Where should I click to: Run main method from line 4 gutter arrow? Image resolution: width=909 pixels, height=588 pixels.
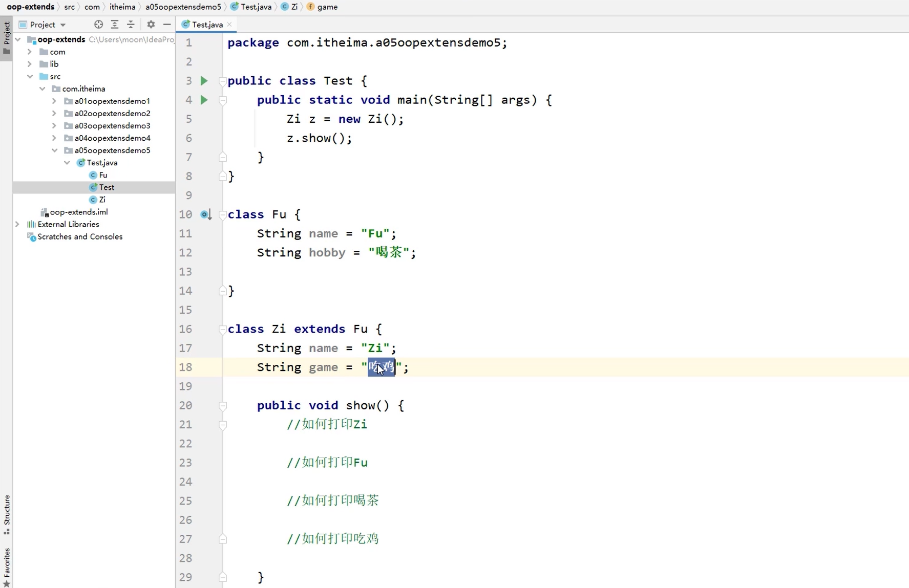click(x=204, y=100)
